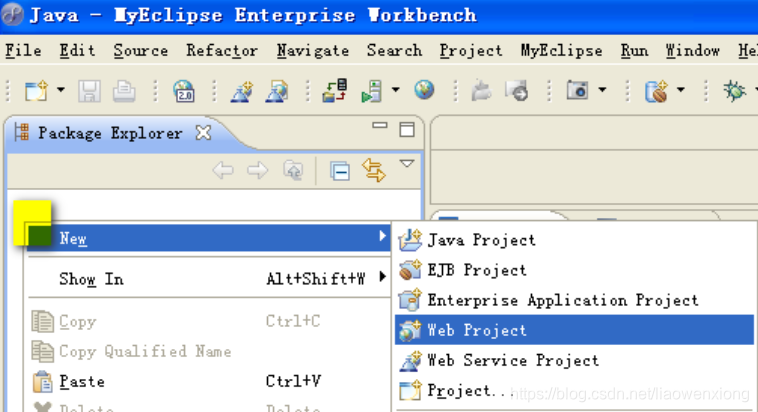Click the grayed folder arrow toolbar icon
The height and width of the screenshot is (412, 758).
[x=481, y=91]
